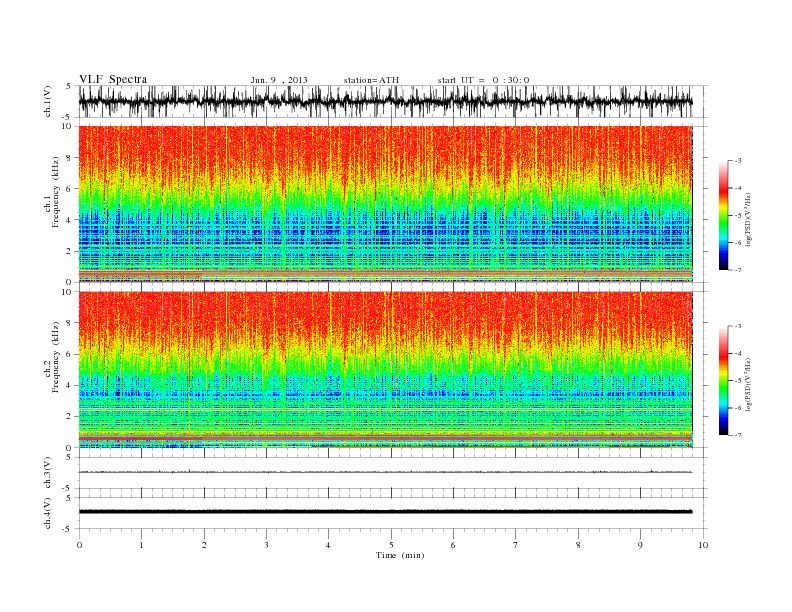Click the ch.2 spectrogram color scale bar
Screen dimensions: 792x612
(x=723, y=381)
